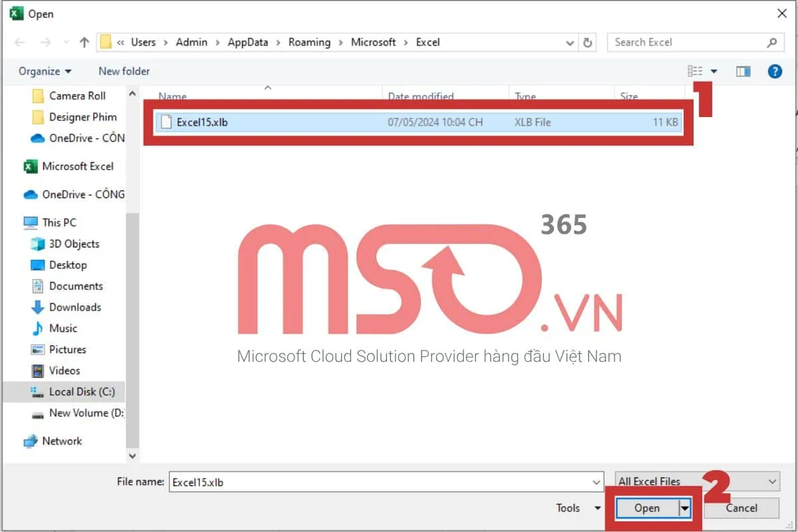Image resolution: width=798 pixels, height=532 pixels.
Task: Open the Tools menu
Action: pos(578,508)
